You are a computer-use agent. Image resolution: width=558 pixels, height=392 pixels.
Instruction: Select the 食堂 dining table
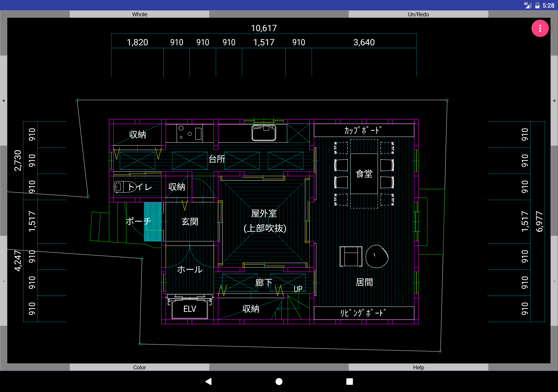click(x=364, y=174)
